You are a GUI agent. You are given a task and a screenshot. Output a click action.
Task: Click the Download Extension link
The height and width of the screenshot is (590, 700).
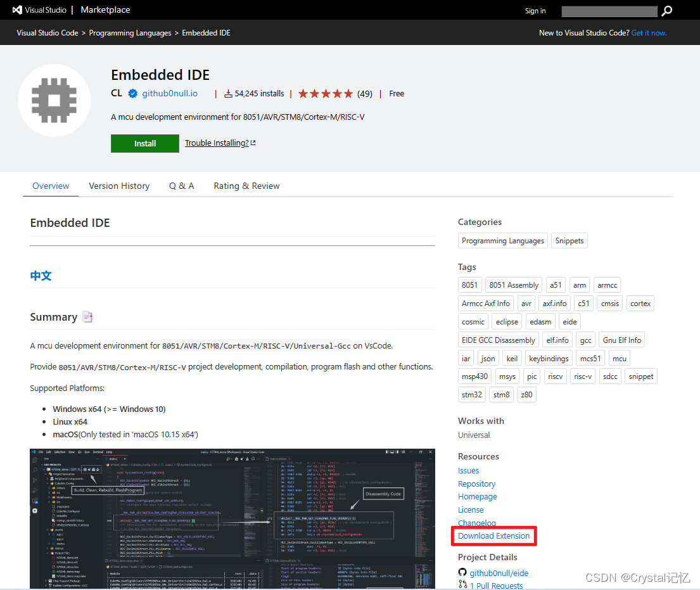pyautogui.click(x=493, y=535)
